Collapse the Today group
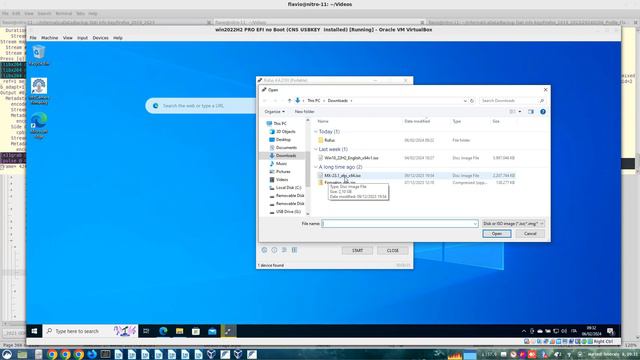Screen dimensions: 640x360 316,131
